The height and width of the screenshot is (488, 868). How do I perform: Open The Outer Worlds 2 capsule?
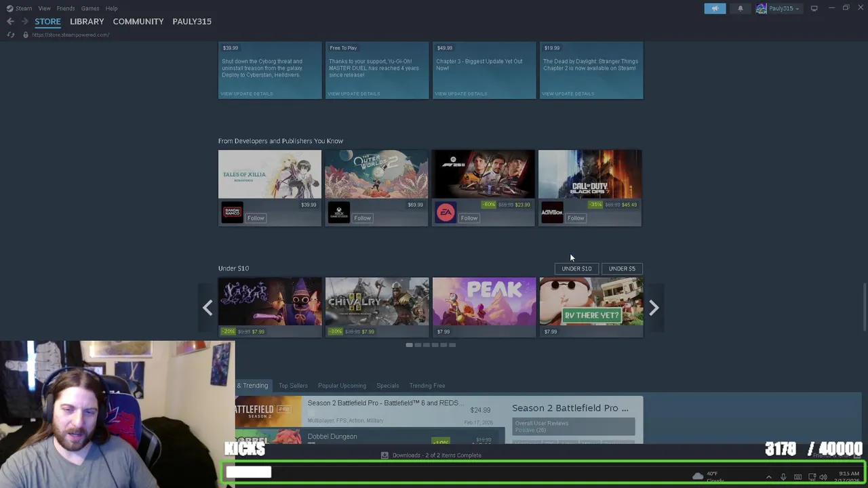click(376, 174)
